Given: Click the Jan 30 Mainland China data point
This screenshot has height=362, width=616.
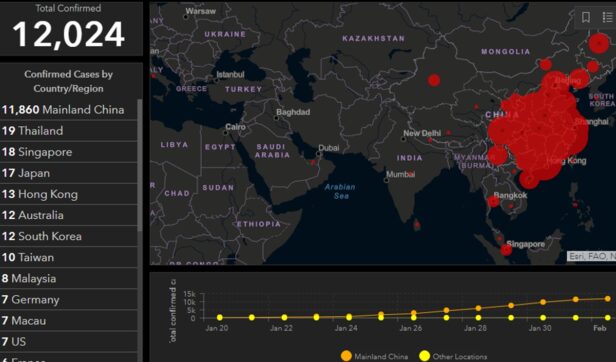Looking at the screenshot, I should point(543,302).
